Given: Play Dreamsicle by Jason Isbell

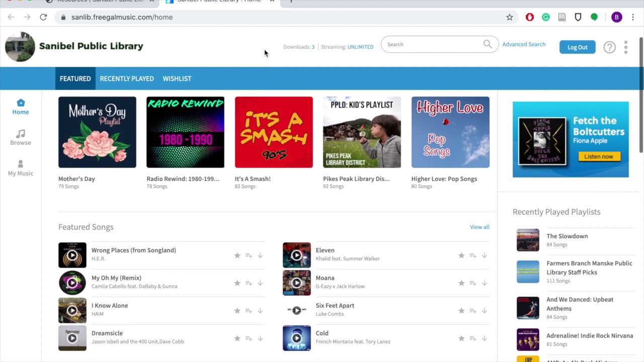Looking at the screenshot, I should point(72,338).
